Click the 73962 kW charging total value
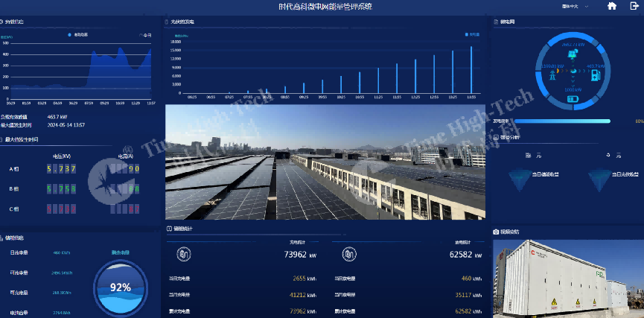644x318 pixels. pyautogui.click(x=301, y=255)
